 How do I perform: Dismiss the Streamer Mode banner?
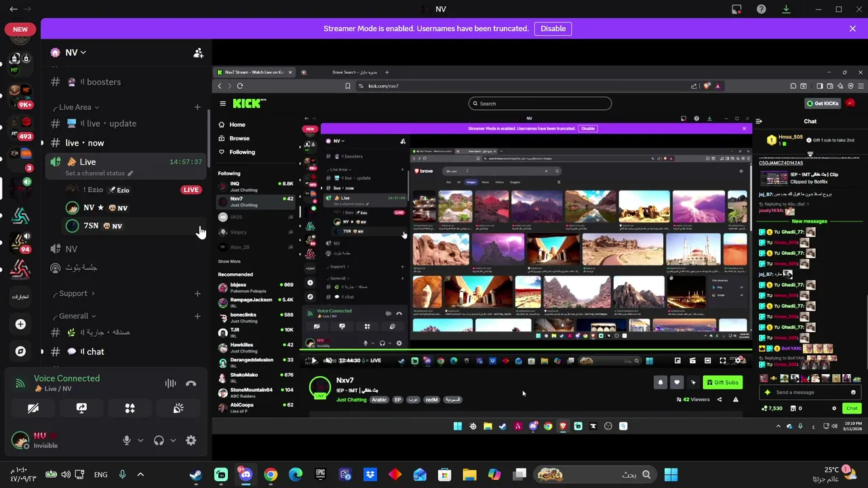click(x=852, y=28)
